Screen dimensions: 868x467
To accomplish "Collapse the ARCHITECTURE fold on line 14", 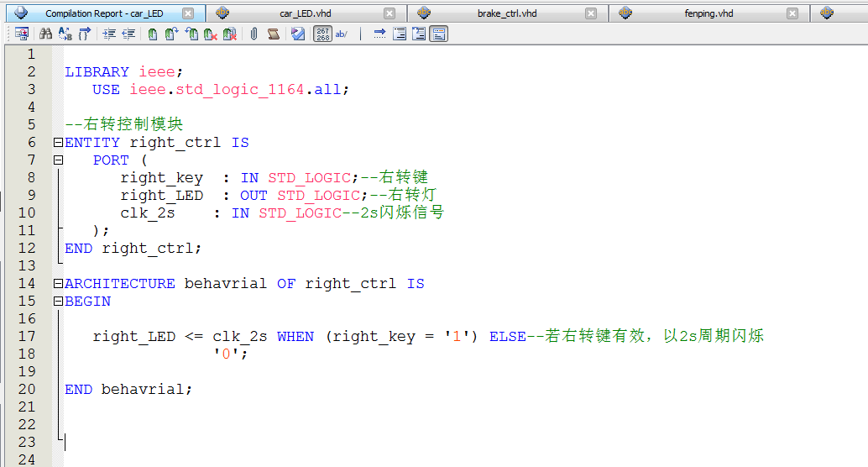I will point(58,284).
